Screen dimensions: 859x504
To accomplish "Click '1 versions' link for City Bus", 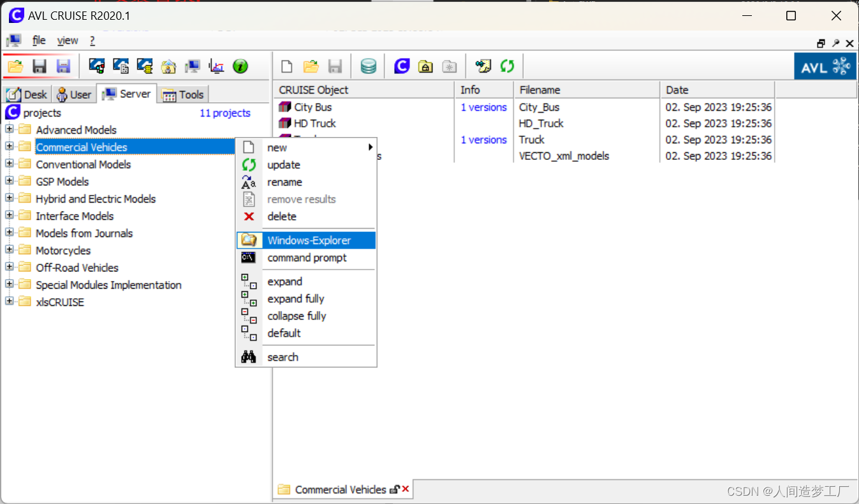I will (484, 107).
